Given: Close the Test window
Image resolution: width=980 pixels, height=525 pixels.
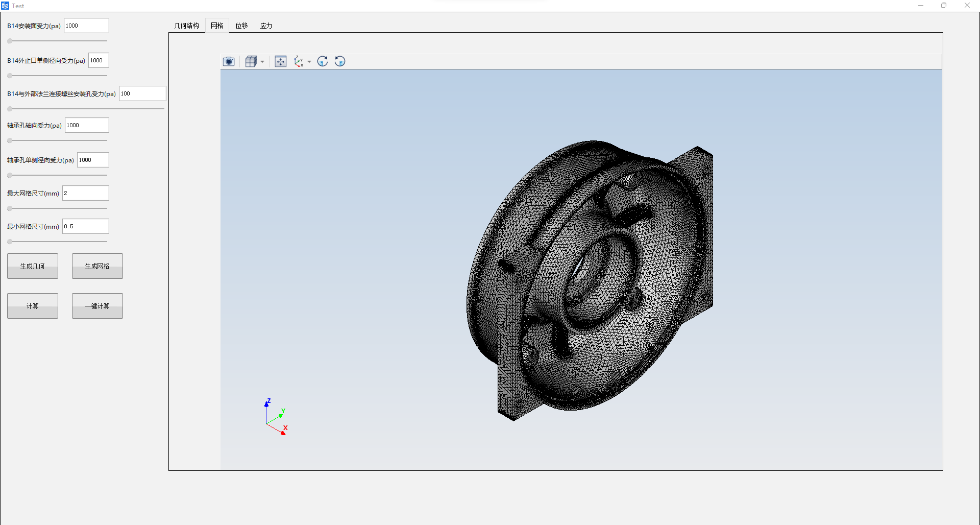Looking at the screenshot, I should coord(967,6).
